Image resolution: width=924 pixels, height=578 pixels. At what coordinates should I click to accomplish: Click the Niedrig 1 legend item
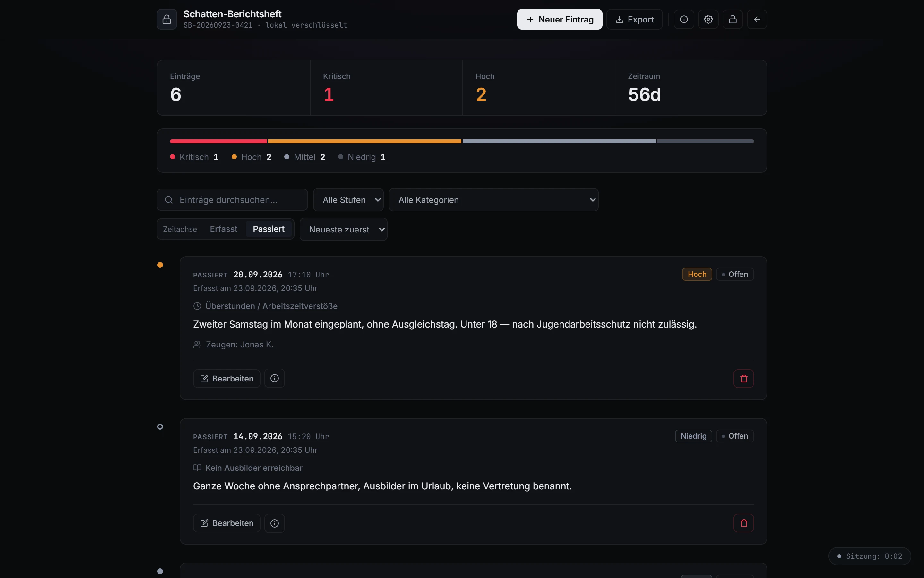362,157
